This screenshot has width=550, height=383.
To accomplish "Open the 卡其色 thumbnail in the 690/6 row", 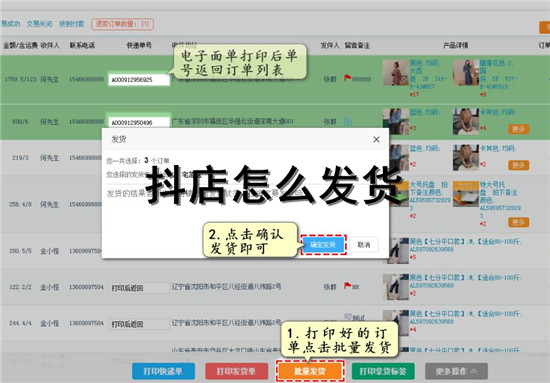I will (466, 121).
